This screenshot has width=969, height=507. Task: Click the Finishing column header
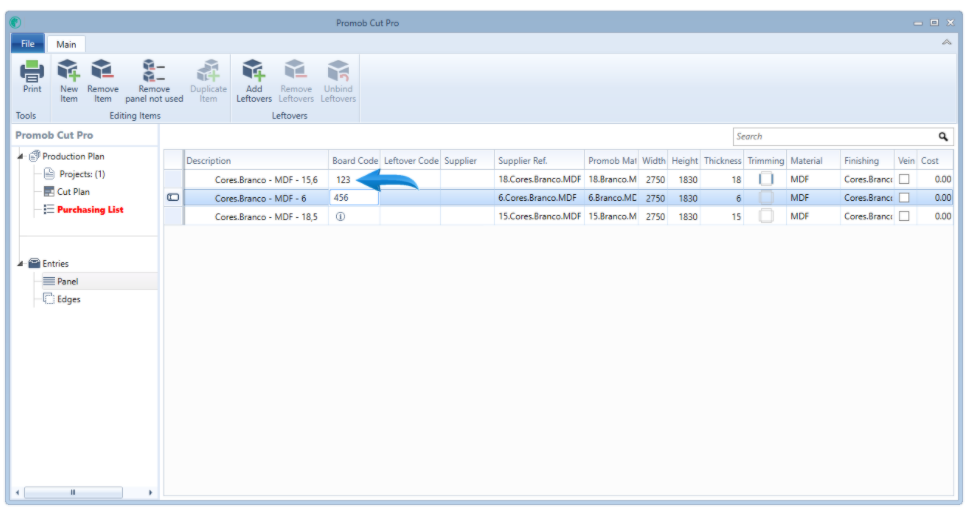(867, 161)
